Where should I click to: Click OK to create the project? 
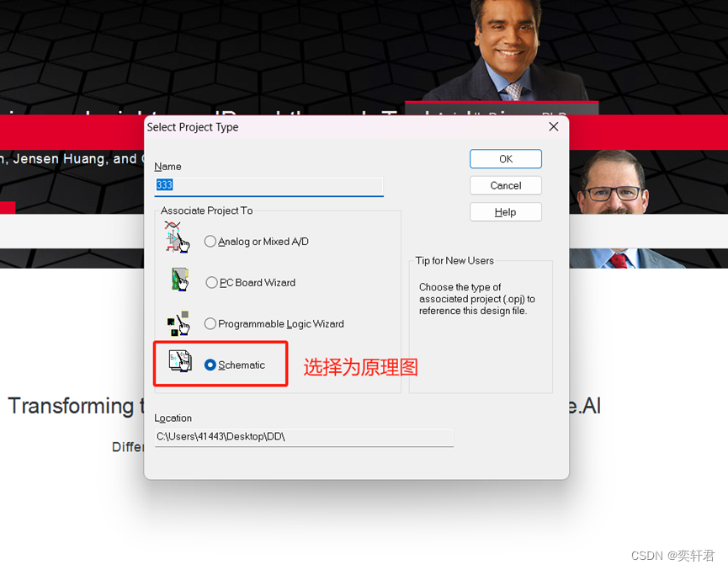pyautogui.click(x=505, y=158)
